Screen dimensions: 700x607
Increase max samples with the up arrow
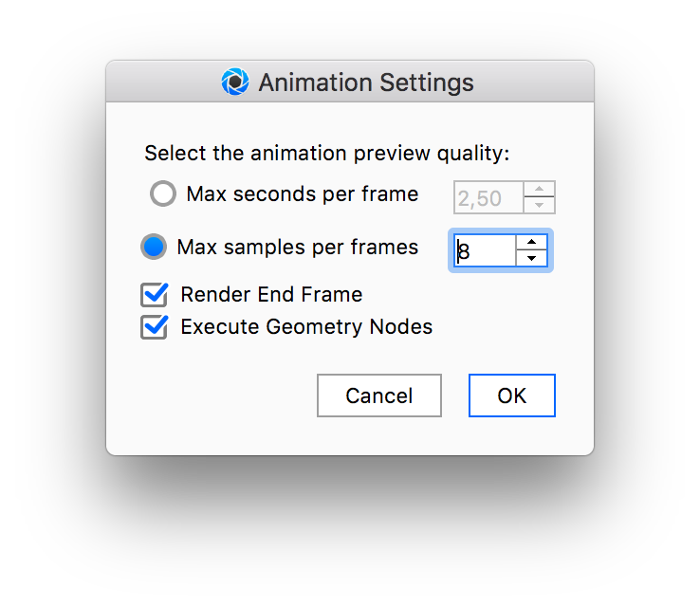click(531, 242)
